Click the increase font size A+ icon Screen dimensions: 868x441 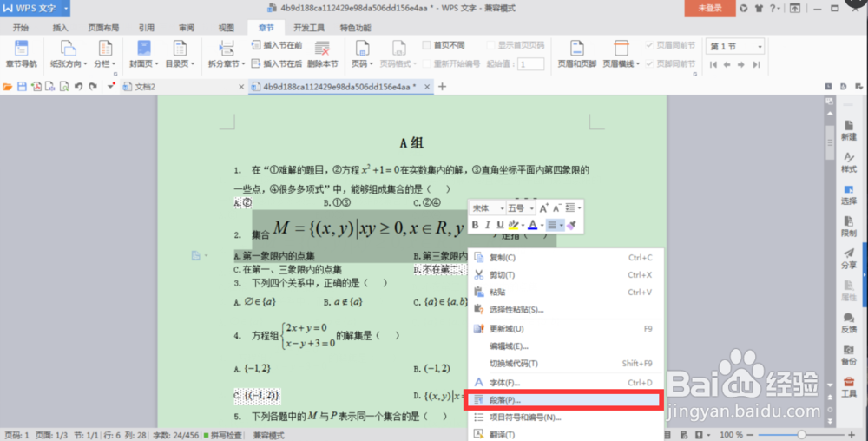(x=543, y=208)
